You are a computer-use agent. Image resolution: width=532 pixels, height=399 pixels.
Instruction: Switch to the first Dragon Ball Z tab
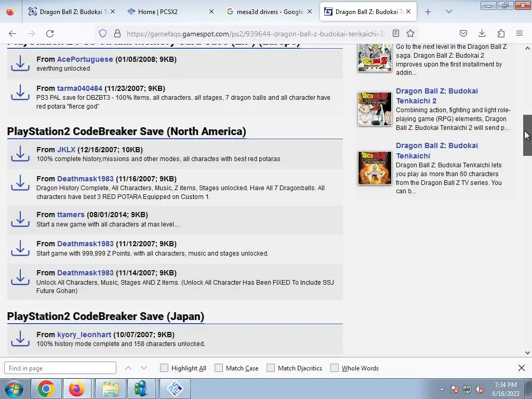point(71,12)
